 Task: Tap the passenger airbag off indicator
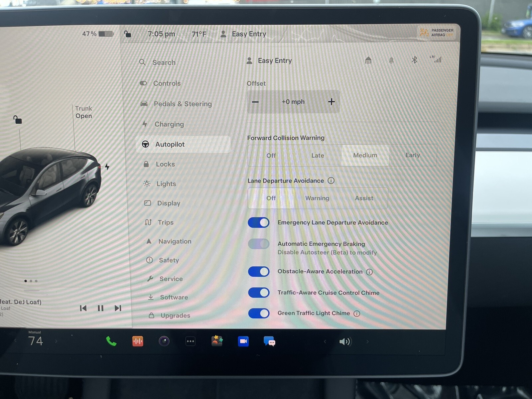pos(437,33)
